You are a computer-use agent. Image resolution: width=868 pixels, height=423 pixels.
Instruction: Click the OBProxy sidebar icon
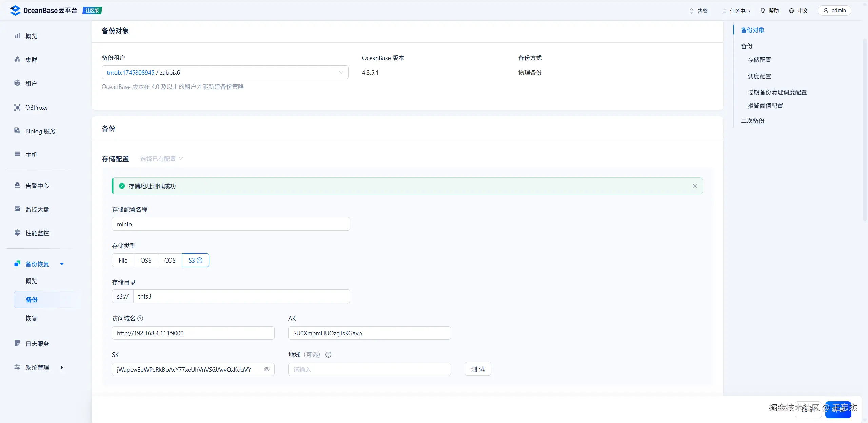click(17, 107)
